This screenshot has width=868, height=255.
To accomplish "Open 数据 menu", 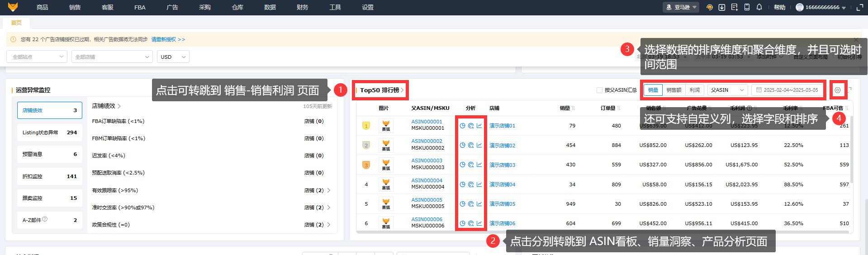I will click(270, 7).
